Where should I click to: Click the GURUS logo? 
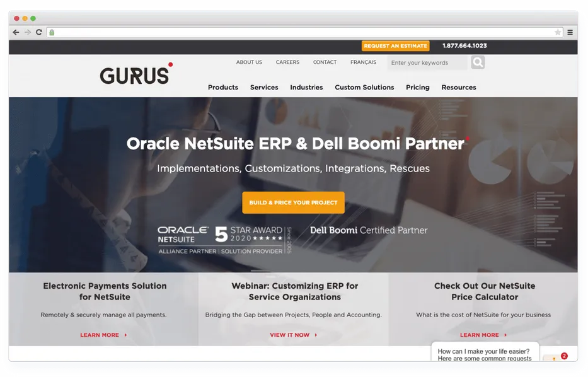136,74
